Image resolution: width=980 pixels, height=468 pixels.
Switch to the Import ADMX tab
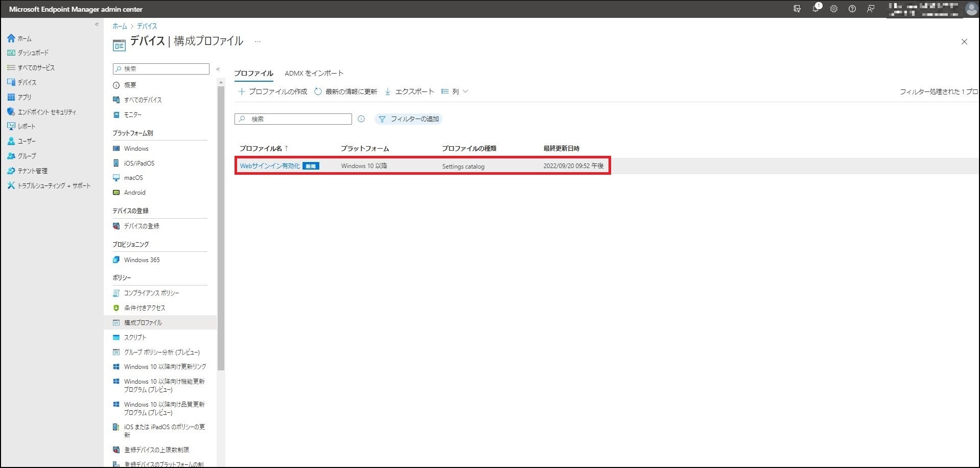(314, 74)
